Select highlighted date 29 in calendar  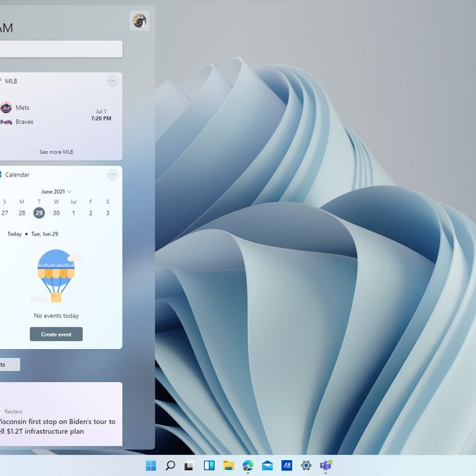(x=39, y=213)
